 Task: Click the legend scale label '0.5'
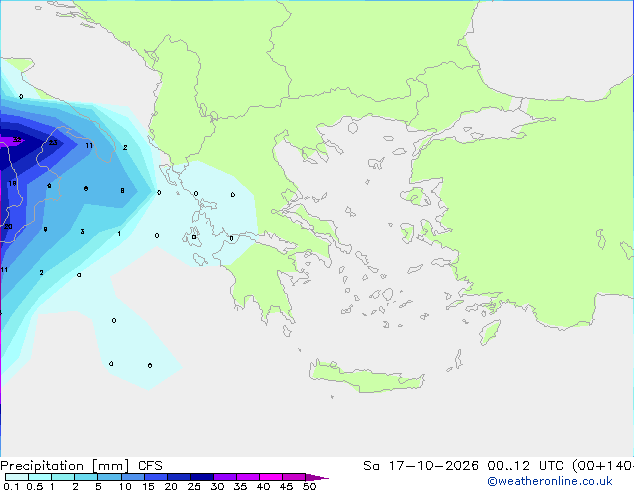tap(34, 486)
